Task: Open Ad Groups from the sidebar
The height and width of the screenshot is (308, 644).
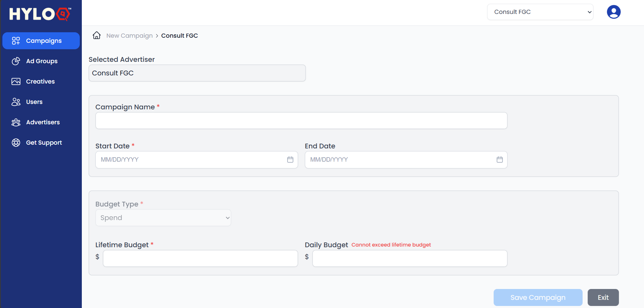Action: (41, 61)
